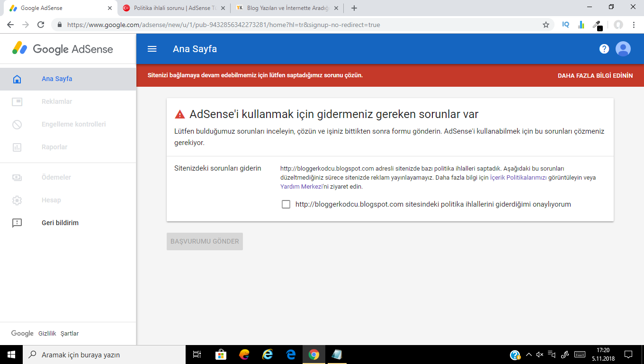
Task: Open the Windows Start menu
Action: pyautogui.click(x=11, y=355)
